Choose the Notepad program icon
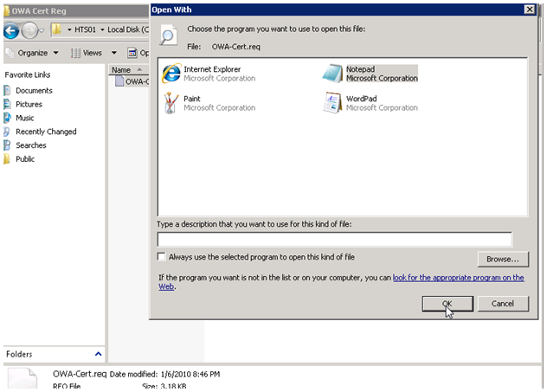Image resolution: width=547 pixels, height=392 pixels. coord(332,74)
